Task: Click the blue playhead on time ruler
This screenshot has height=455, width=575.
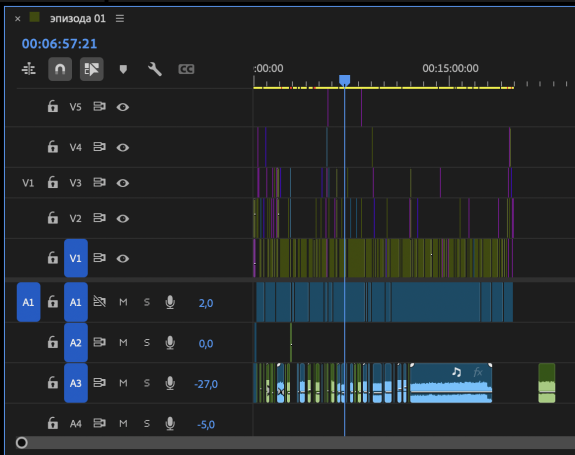Action: tap(344, 80)
